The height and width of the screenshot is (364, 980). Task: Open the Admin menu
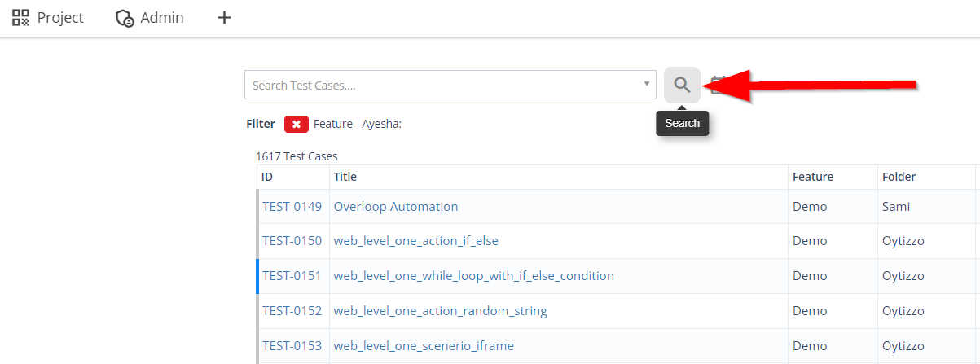point(150,17)
